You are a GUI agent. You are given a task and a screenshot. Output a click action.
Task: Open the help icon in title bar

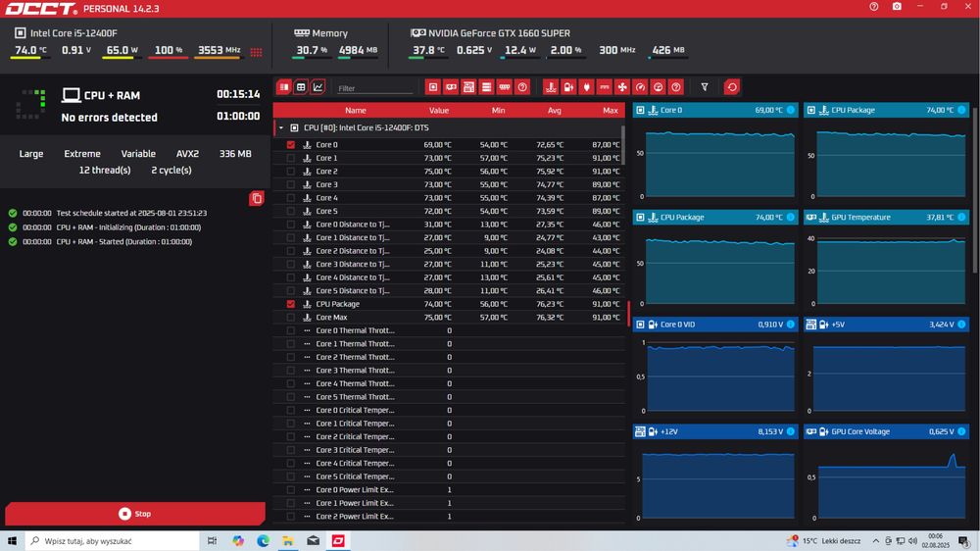coord(874,6)
